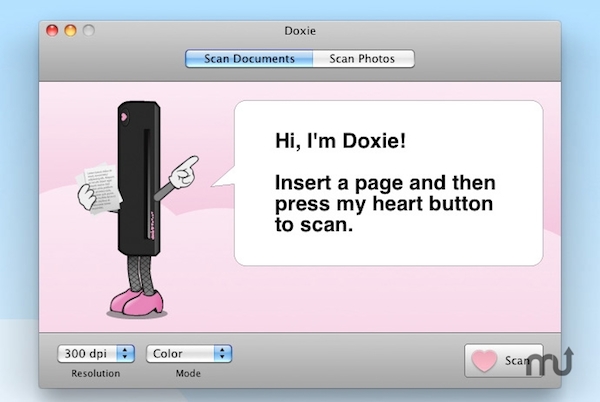Minimize Doxie window with yellow button

click(x=70, y=30)
